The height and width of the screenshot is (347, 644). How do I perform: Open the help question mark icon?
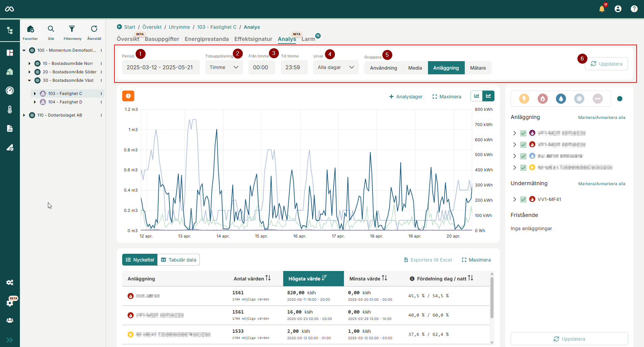pyautogui.click(x=634, y=9)
